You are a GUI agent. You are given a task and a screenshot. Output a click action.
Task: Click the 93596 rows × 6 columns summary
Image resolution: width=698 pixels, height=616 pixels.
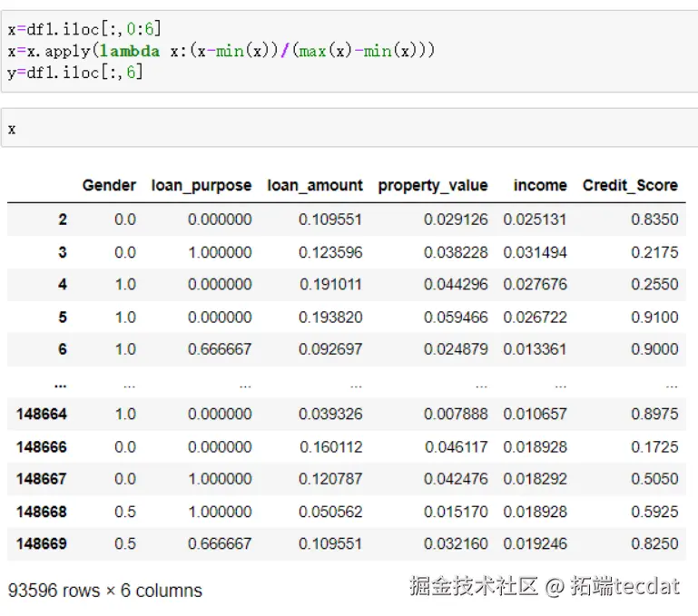tap(105, 592)
